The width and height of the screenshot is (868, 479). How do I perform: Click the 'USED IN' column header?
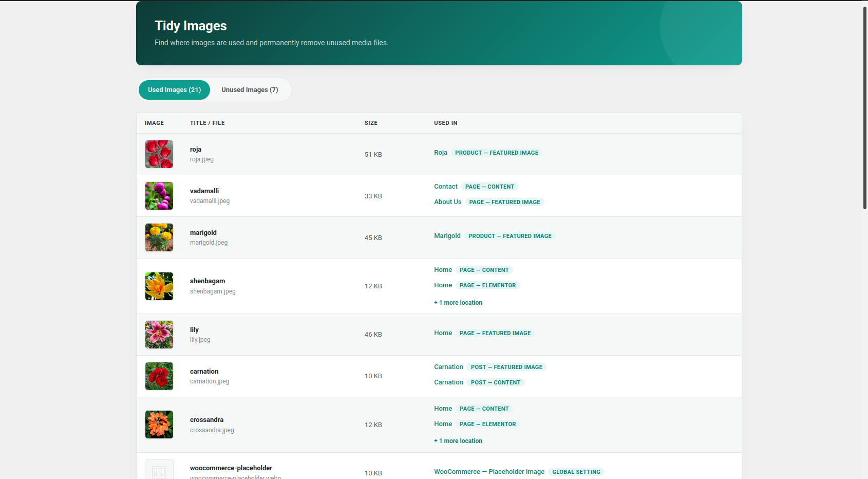(x=446, y=123)
